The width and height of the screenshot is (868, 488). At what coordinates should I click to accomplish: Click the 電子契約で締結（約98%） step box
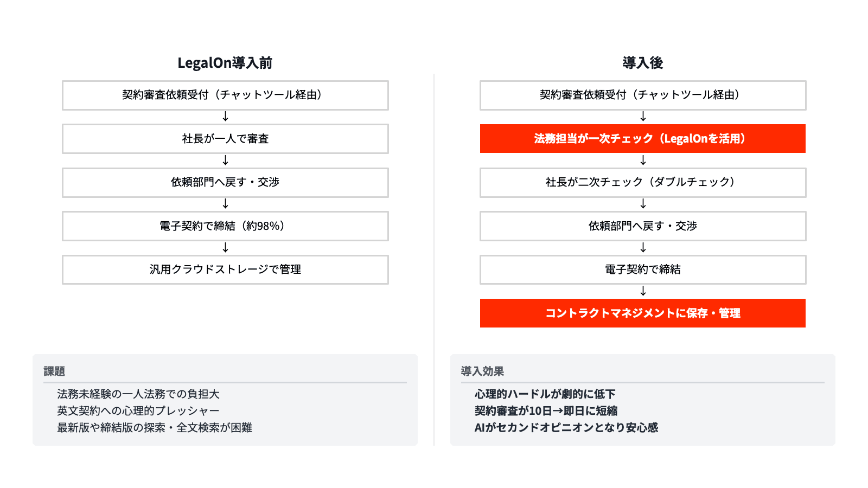[x=225, y=226]
